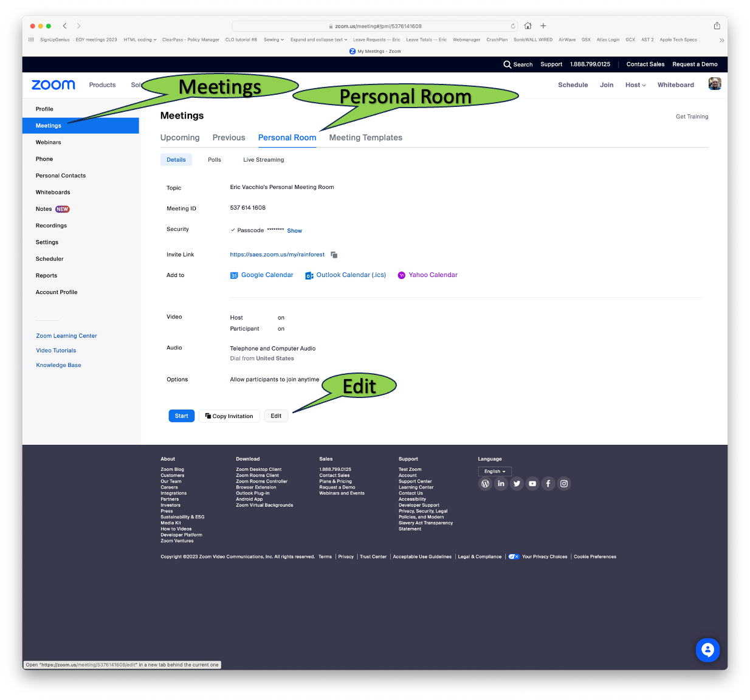Click the Safari address bar
Screen dimensions: 750x700
(375, 26)
